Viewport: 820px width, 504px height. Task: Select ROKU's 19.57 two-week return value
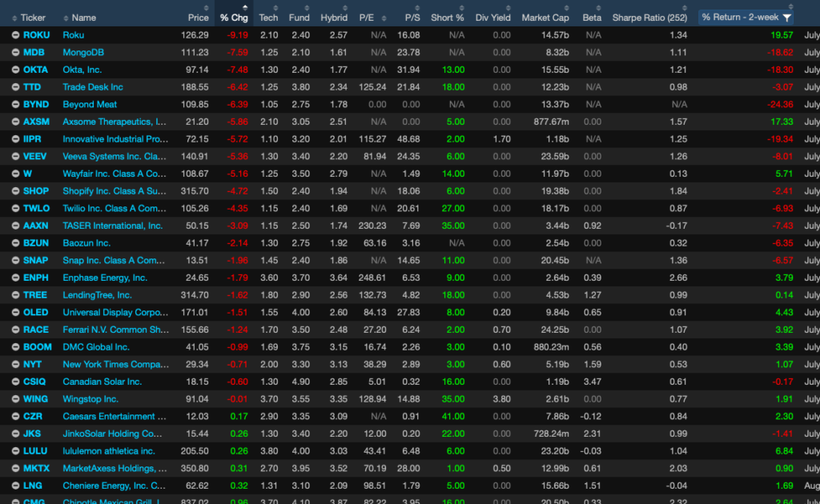coord(782,35)
